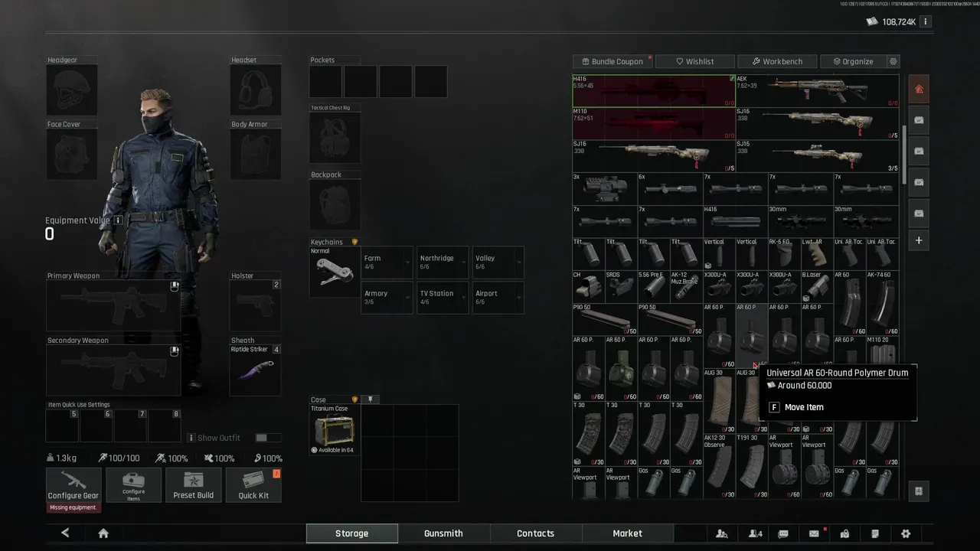
Task: Select the 6x scope item
Action: (670, 188)
